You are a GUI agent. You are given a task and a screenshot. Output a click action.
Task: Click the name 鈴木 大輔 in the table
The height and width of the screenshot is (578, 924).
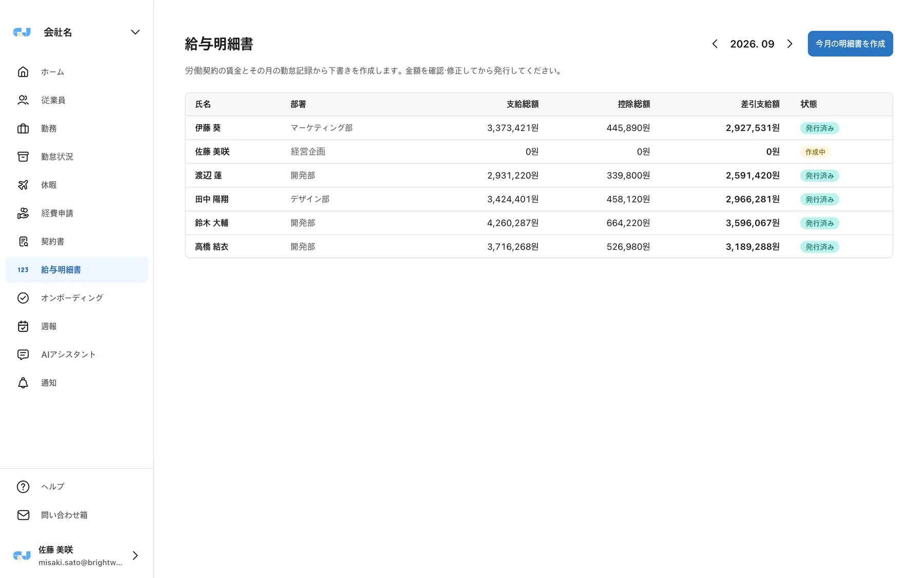[x=211, y=223]
